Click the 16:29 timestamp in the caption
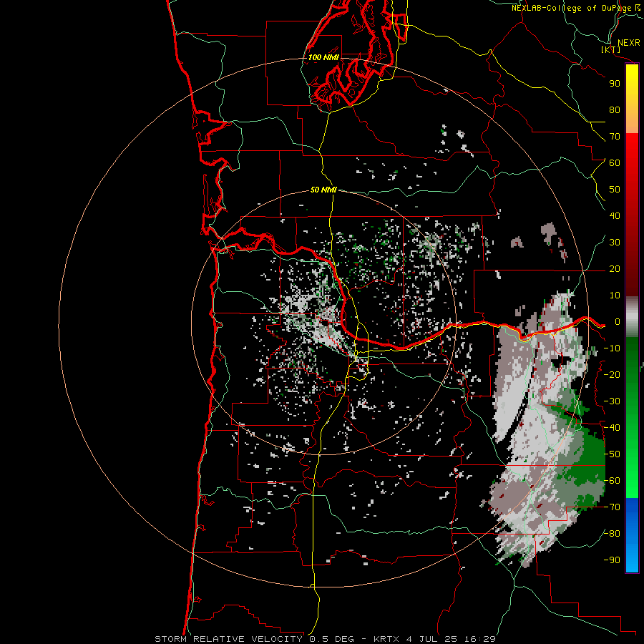The image size is (644, 644). click(480, 639)
